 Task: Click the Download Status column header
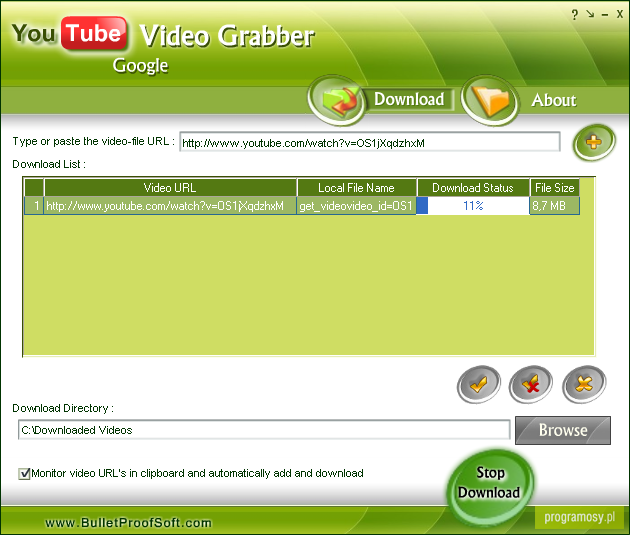473,188
